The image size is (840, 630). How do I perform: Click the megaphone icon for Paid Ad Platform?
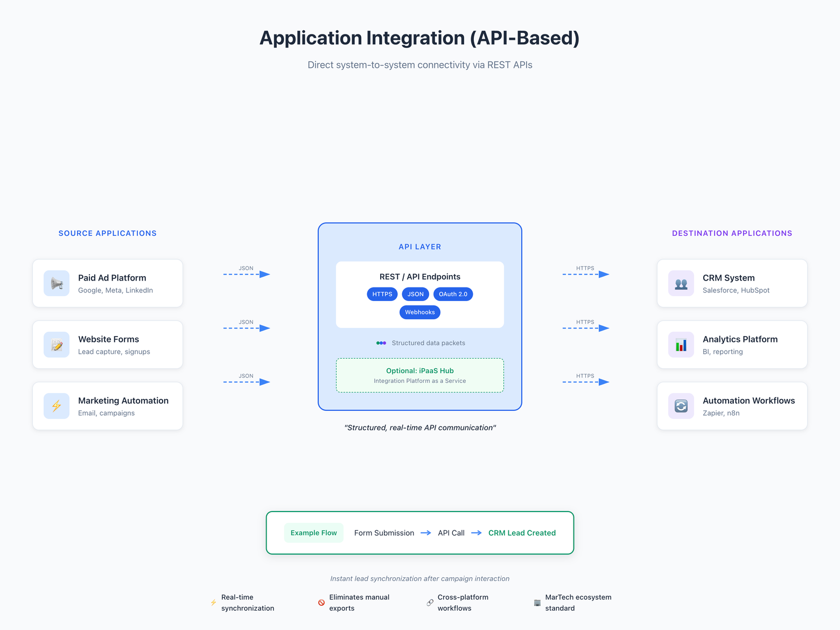56,283
